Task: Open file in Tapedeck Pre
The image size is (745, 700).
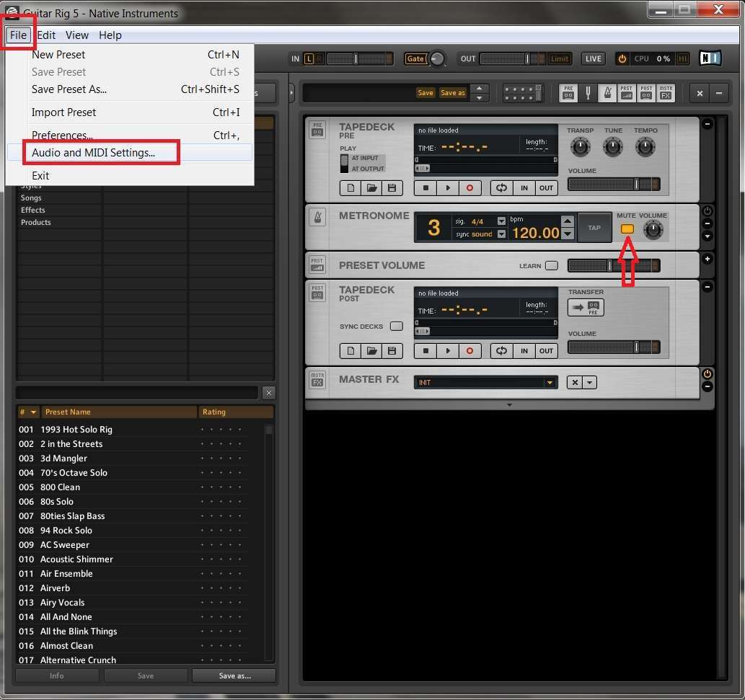Action: pos(371,188)
